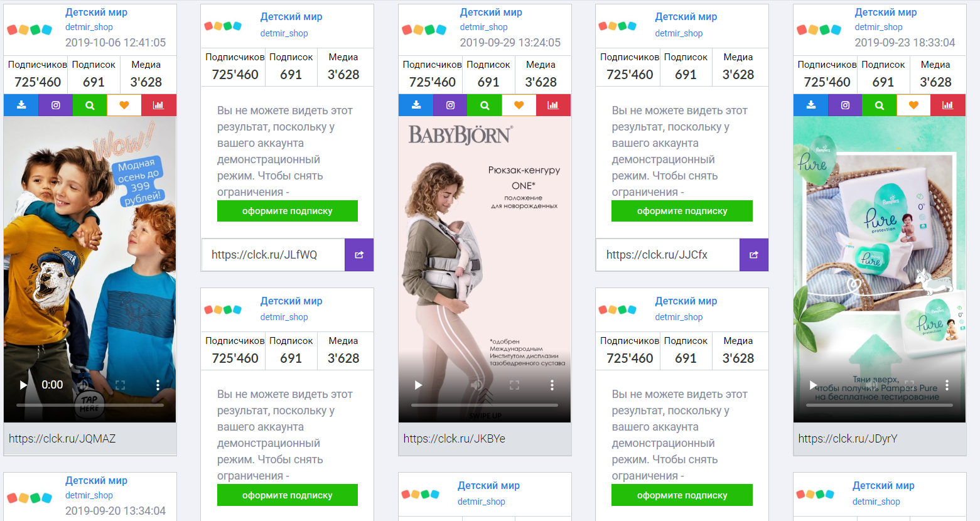980x521 pixels.
Task: Click Detmir logo on the 2019-10-06 12:41:05 card
Action: [x=30, y=30]
